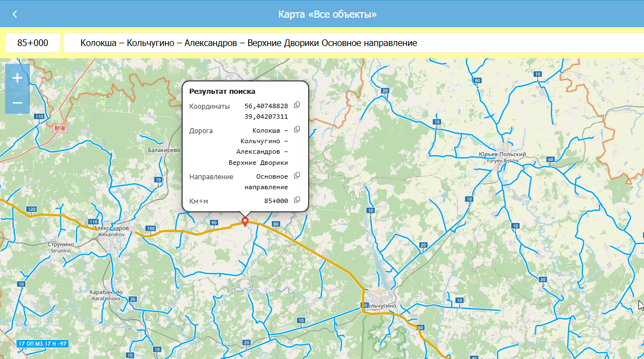Screen dimensions: 644x359
Task: Click the red location pin marker
Action: (245, 221)
